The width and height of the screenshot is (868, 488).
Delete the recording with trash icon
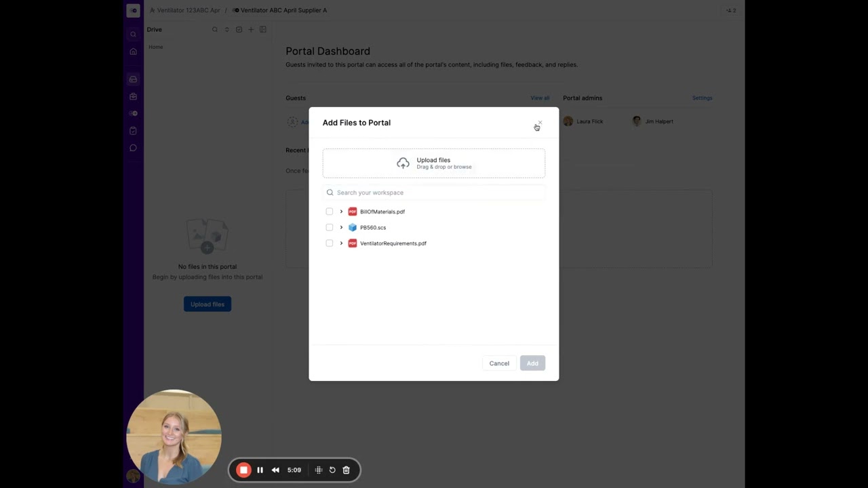click(346, 470)
